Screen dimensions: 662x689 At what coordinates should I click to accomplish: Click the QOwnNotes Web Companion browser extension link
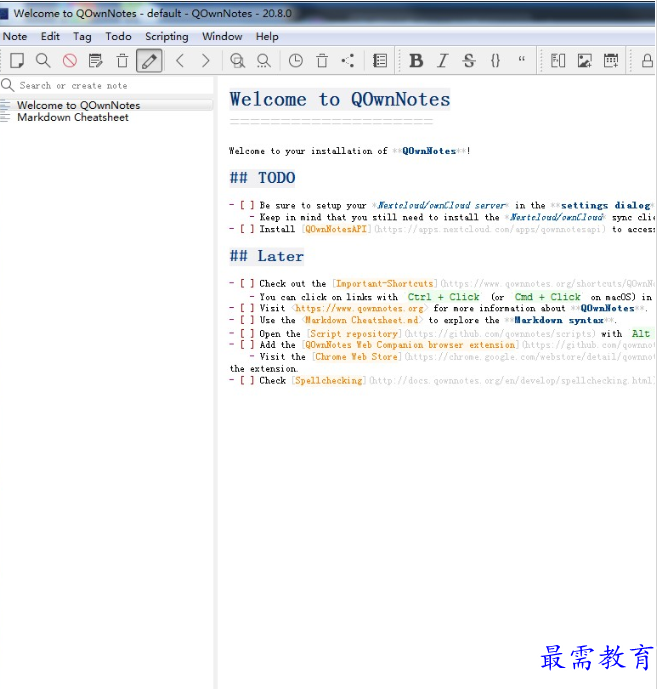point(410,345)
